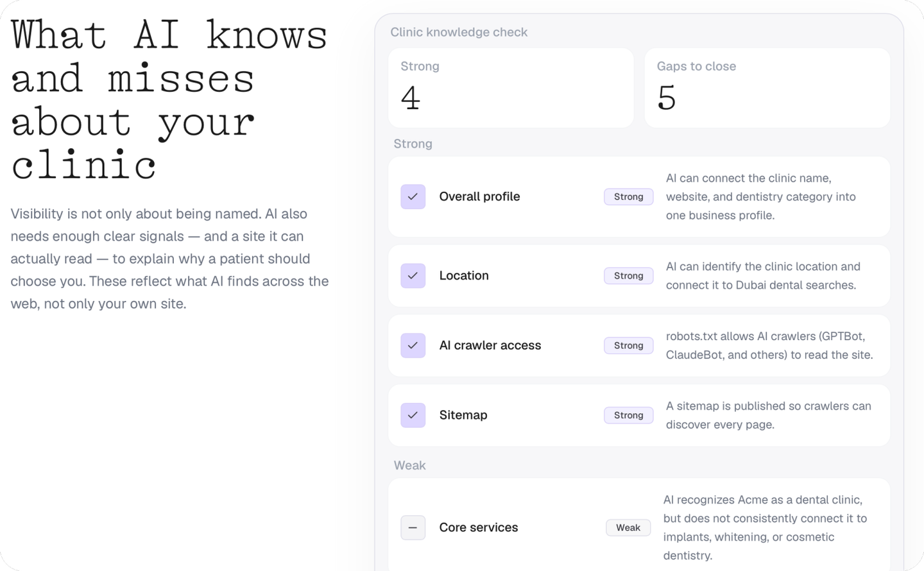
Task: Click the Strong badge in Sitemap row
Action: tap(628, 415)
